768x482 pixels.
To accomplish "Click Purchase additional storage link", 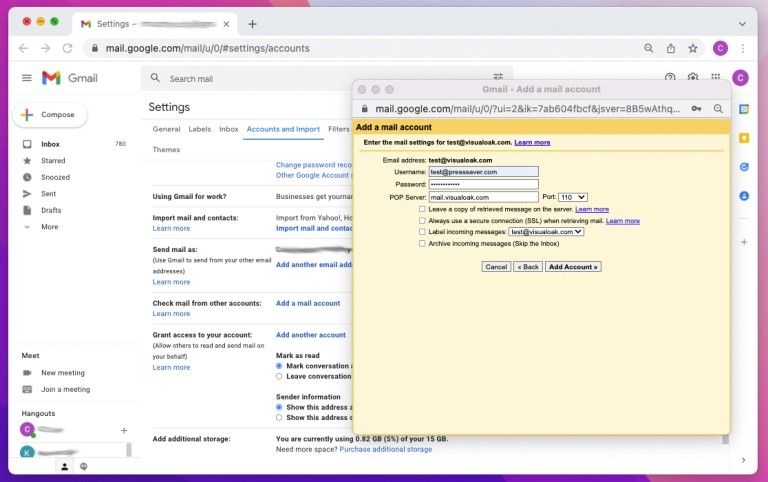I will (x=386, y=449).
